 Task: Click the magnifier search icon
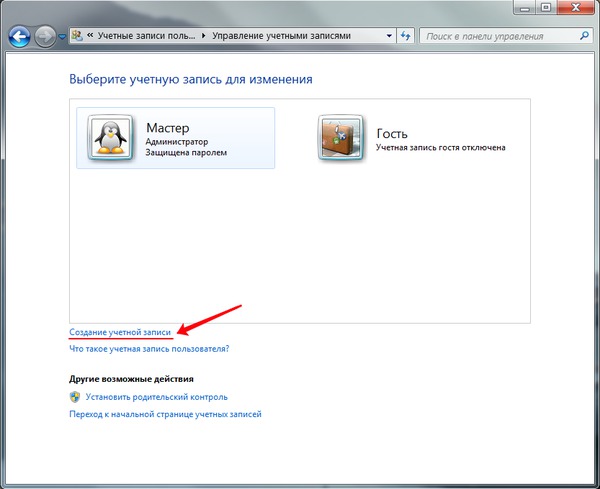(584, 36)
